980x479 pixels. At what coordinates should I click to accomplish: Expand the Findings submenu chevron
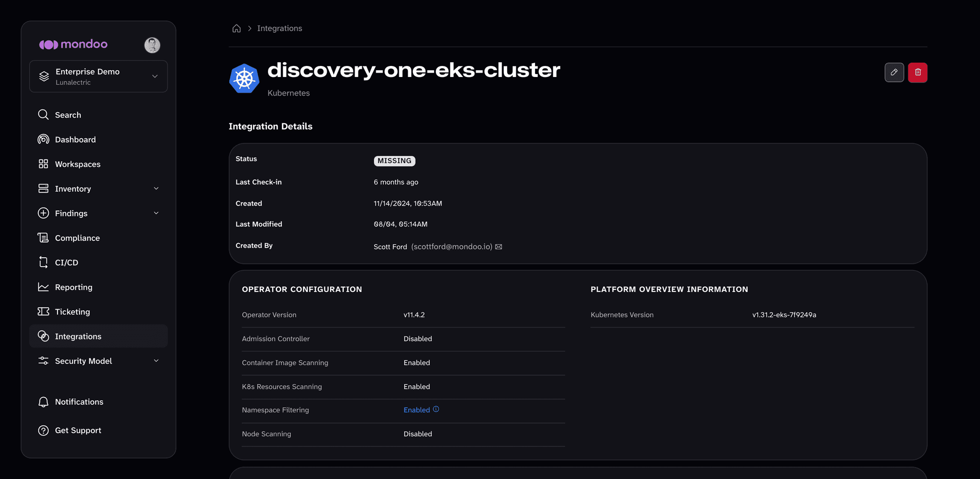click(x=156, y=213)
